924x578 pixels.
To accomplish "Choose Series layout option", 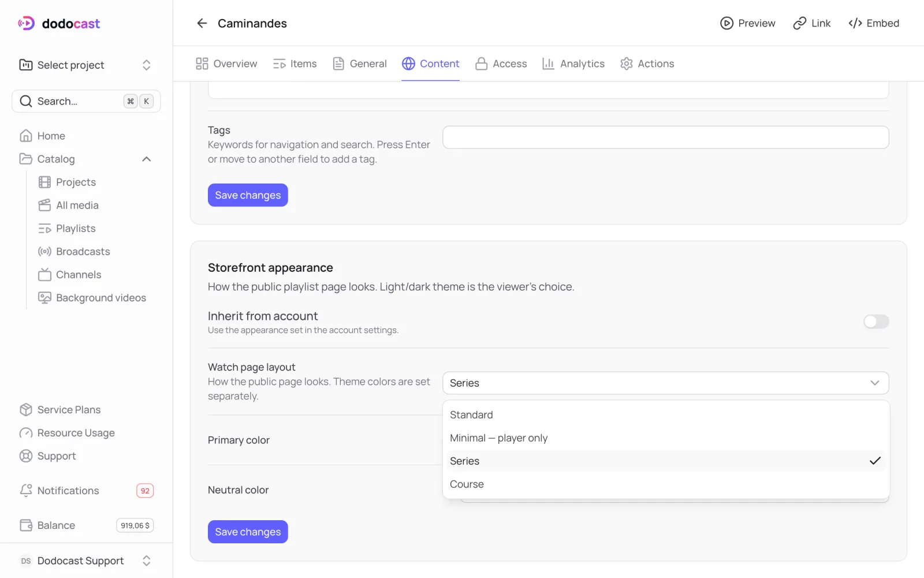I will [x=666, y=461].
